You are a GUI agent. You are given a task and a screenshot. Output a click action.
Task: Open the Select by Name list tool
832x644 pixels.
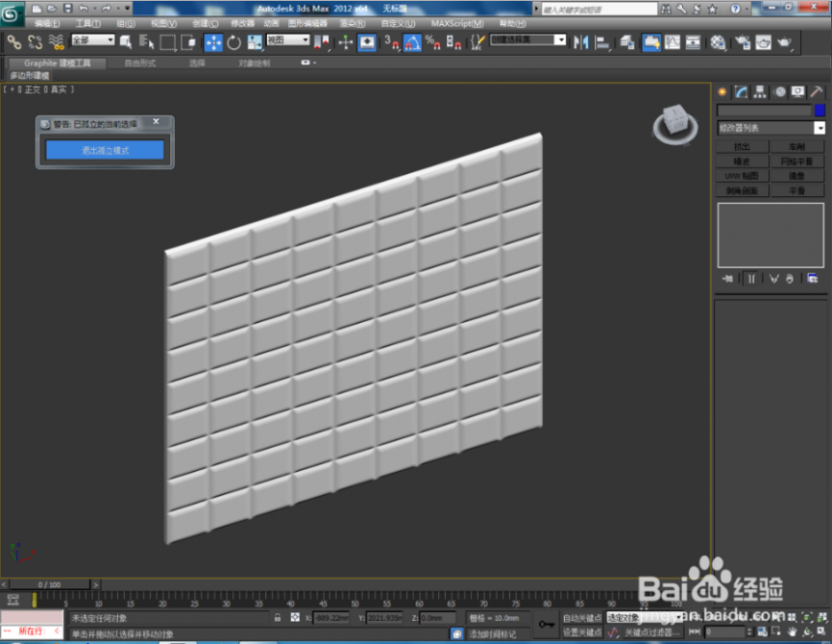coord(146,42)
